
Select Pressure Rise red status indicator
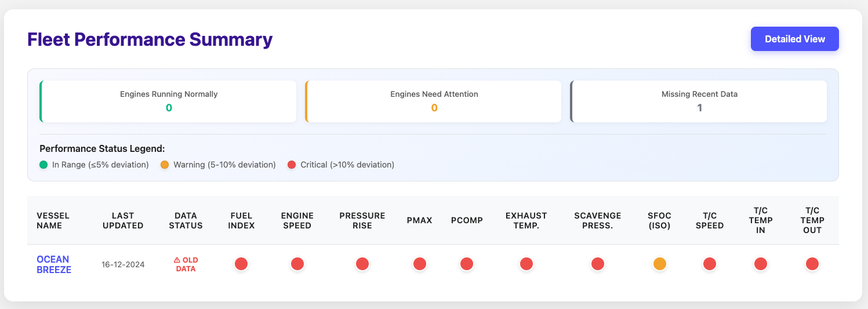(362, 264)
